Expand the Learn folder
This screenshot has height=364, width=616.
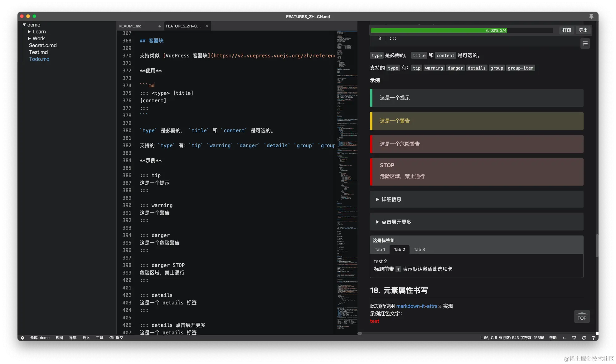tap(29, 32)
